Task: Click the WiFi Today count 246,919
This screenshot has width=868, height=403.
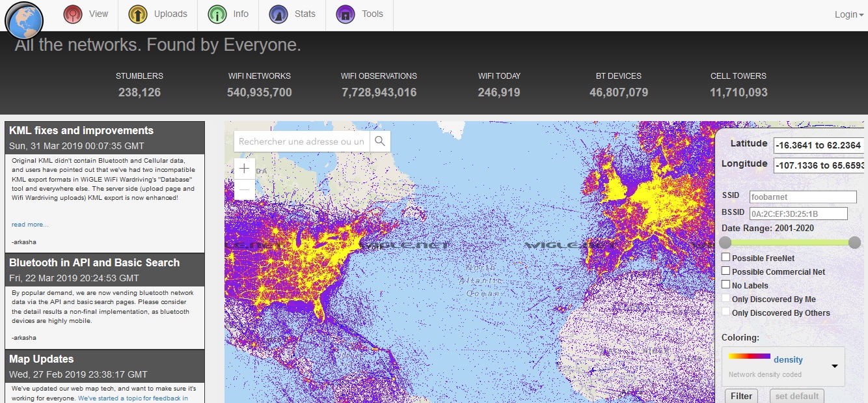Action: coord(499,92)
